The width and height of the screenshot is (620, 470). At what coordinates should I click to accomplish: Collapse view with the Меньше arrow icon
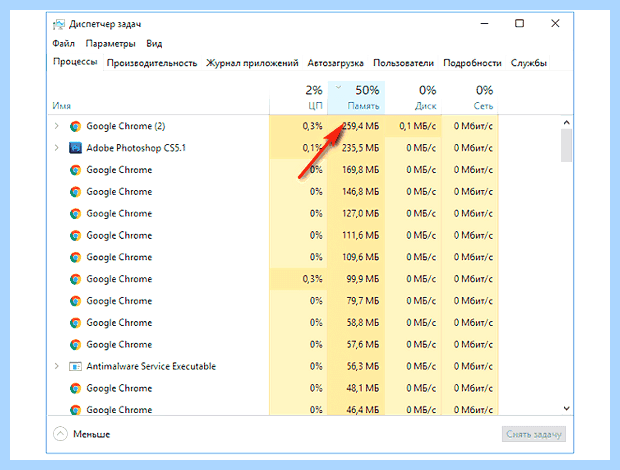tap(60, 434)
